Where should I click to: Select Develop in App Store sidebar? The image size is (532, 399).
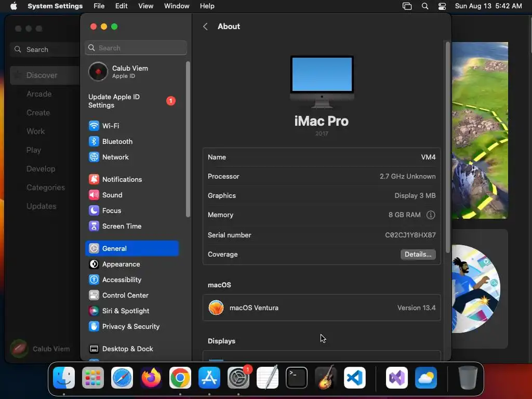41,169
